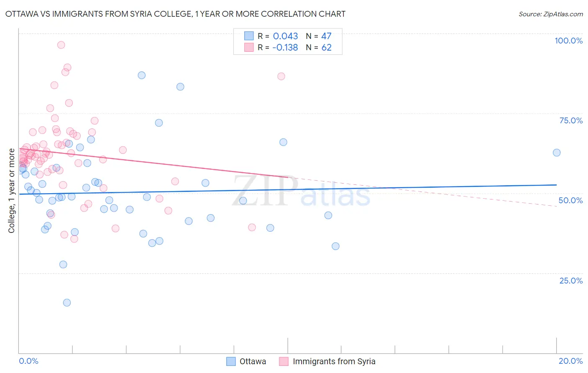Click the 20.0% x-axis label
The image size is (588, 373).
[570, 361]
